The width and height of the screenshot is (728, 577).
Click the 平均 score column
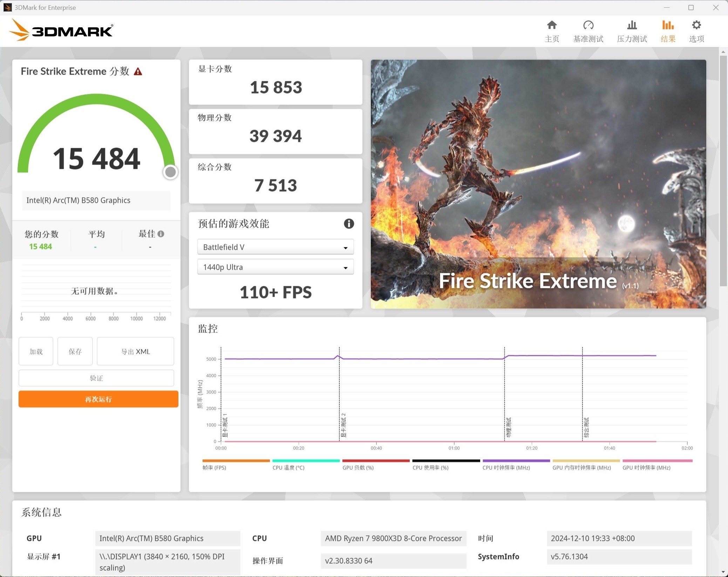pos(96,240)
